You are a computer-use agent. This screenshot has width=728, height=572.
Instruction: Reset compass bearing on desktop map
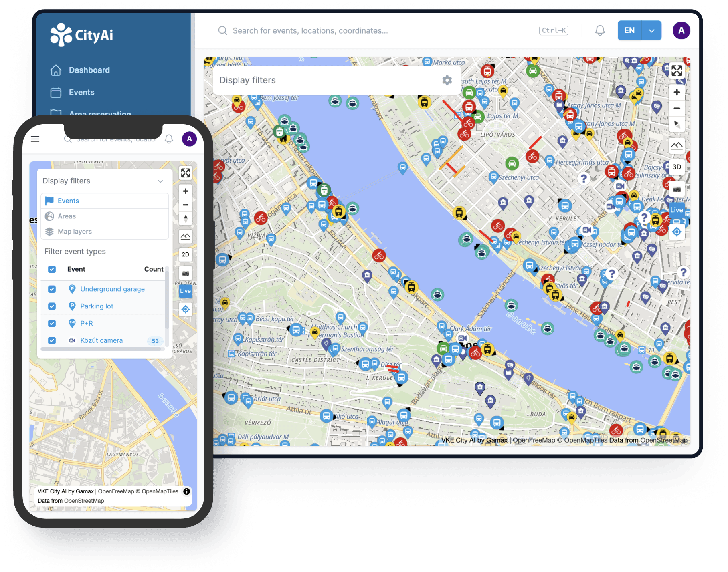677,124
